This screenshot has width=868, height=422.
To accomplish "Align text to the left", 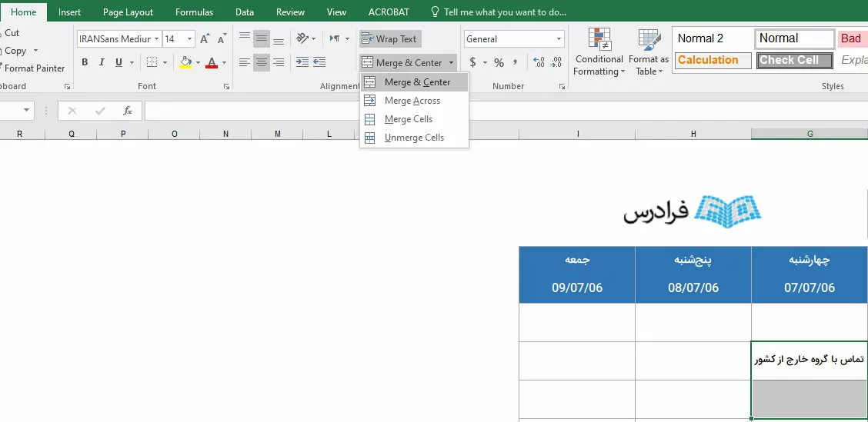I will tap(244, 62).
